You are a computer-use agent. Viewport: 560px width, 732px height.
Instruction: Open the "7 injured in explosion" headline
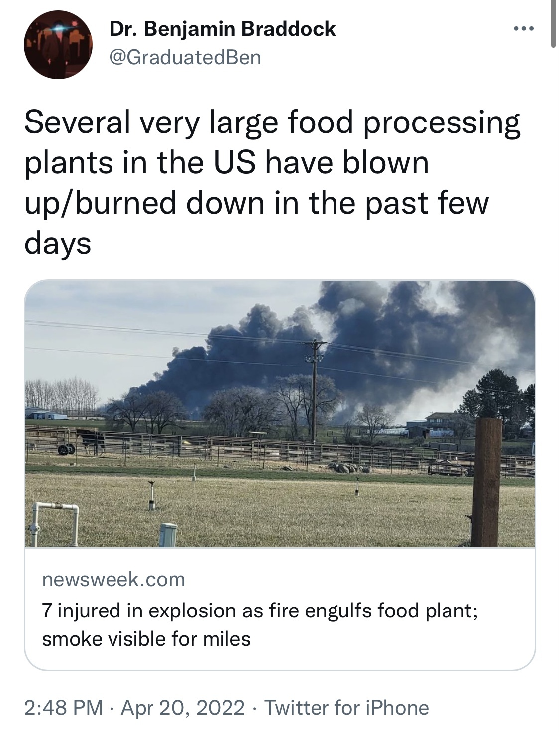[260, 610]
